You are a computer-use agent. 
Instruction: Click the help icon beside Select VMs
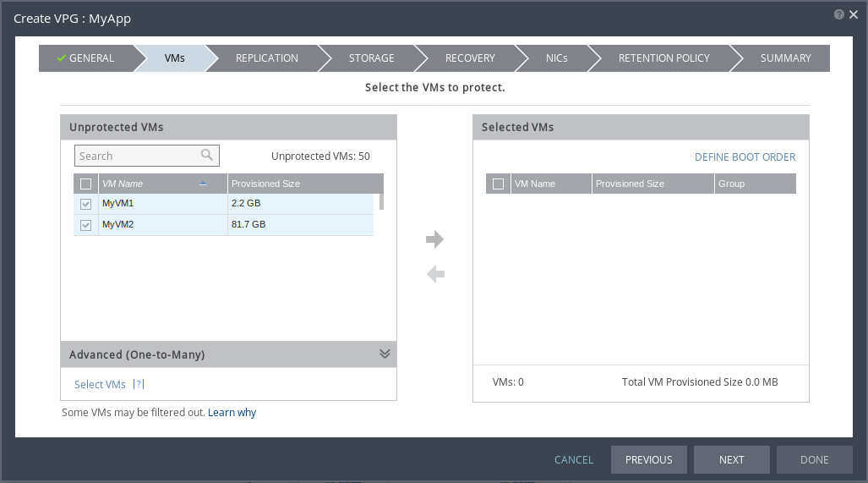(139, 384)
